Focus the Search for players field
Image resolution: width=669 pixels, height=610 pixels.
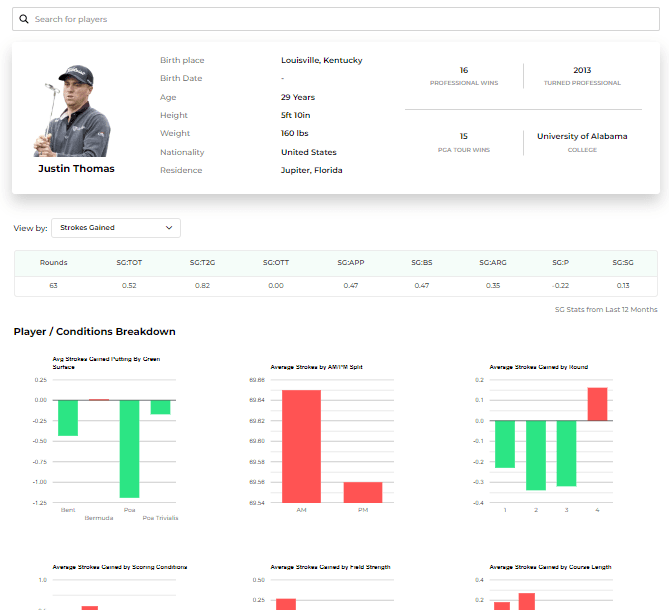336,19
